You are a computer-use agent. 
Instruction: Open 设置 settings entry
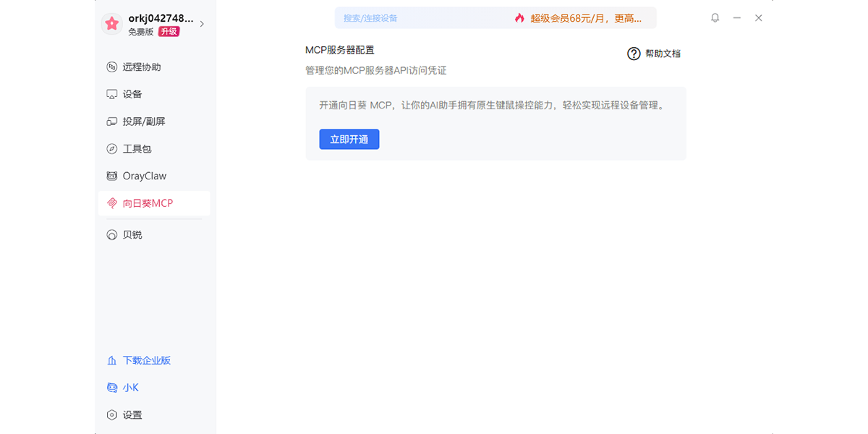tap(132, 415)
